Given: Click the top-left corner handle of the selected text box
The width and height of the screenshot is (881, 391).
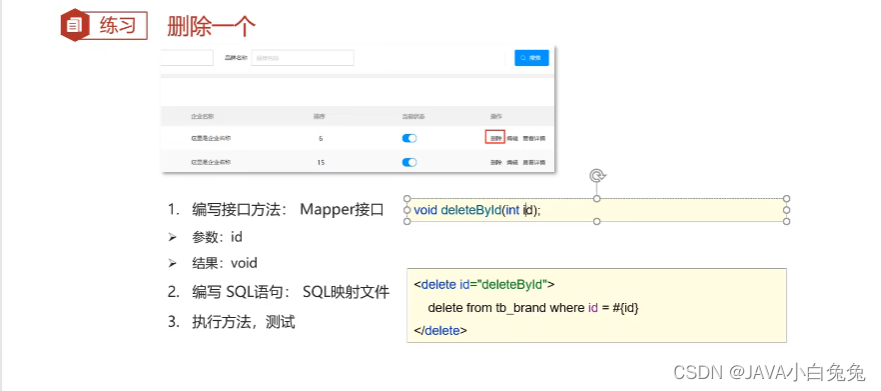Looking at the screenshot, I should 407,198.
